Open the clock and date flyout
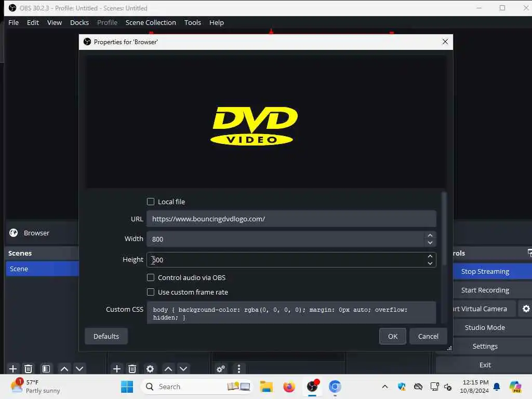This screenshot has width=532, height=399. [474, 387]
